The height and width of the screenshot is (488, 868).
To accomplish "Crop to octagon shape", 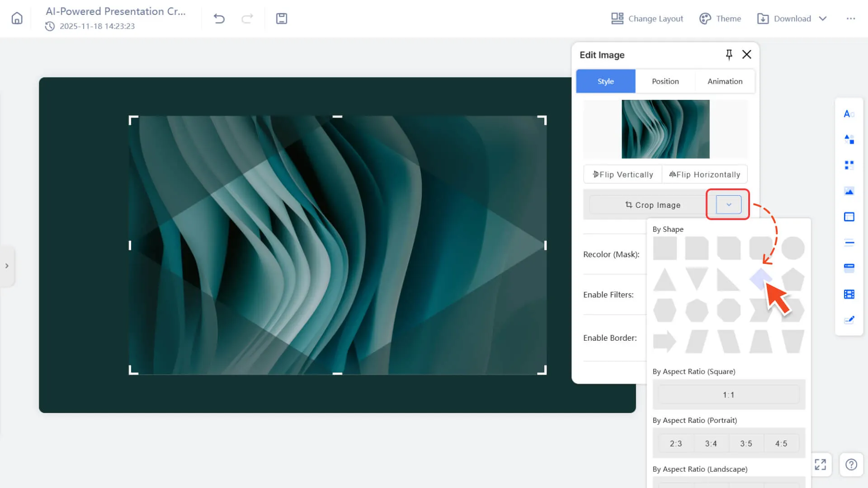I will [729, 310].
